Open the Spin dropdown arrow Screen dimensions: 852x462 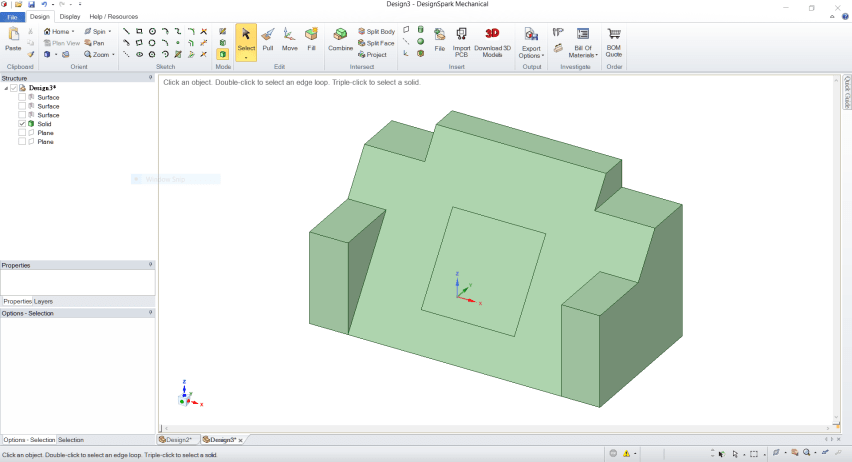(x=109, y=32)
